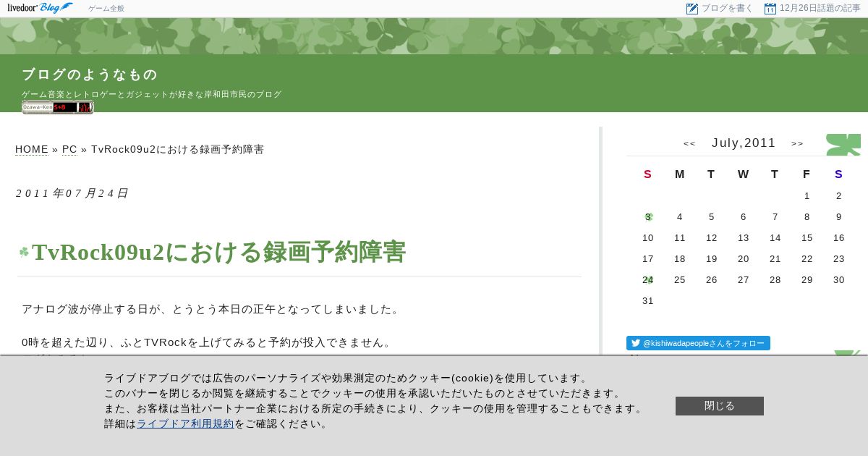Click the red S Sunday column header

[648, 174]
